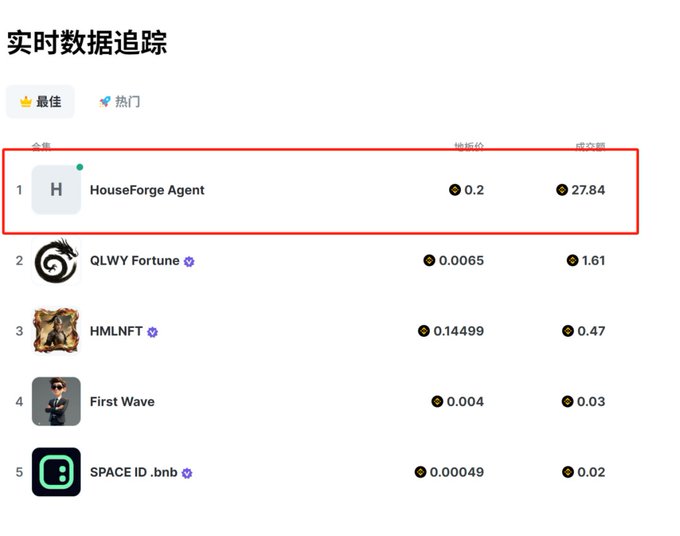Click BNB coin icon beside 0.0065
The height and width of the screenshot is (536, 680).
click(429, 261)
